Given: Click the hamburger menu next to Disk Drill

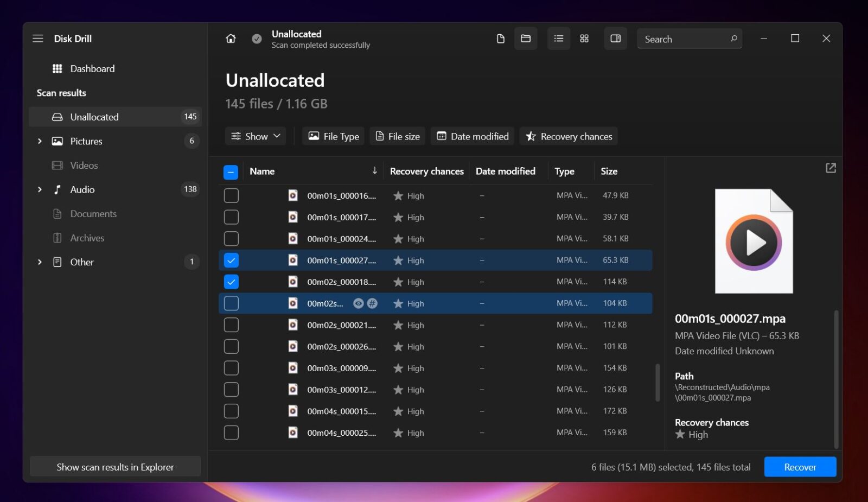Looking at the screenshot, I should (x=37, y=38).
